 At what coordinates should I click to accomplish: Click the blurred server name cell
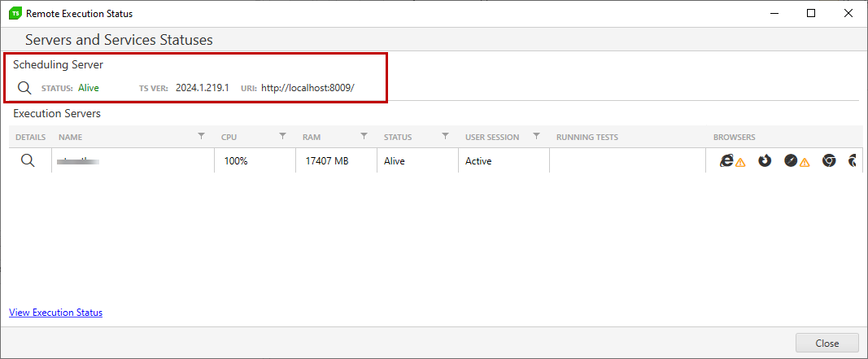133,161
